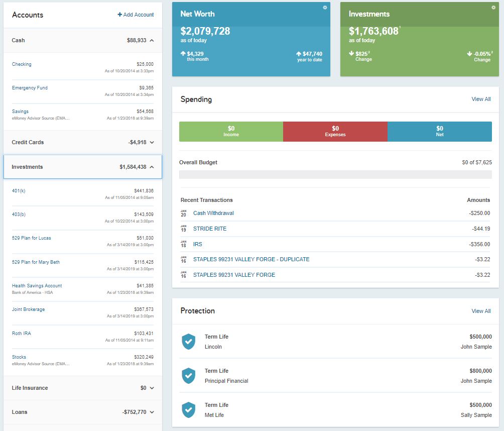504x431 pixels.
Task: Expand the Credit Cards section
Action: pyautogui.click(x=152, y=142)
